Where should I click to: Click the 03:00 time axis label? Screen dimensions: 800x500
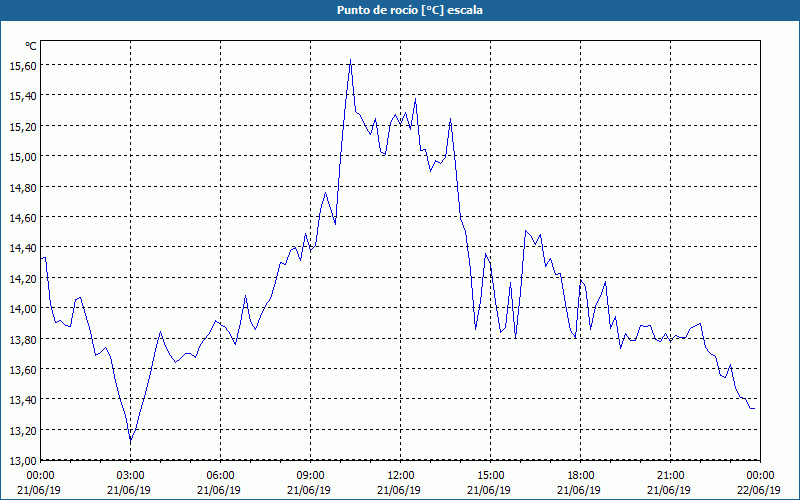(130, 476)
